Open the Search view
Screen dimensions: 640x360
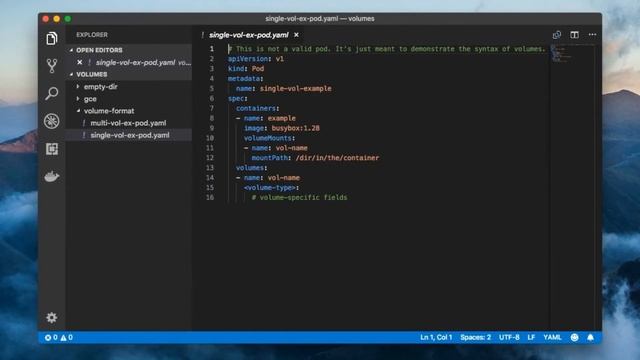(x=51, y=93)
